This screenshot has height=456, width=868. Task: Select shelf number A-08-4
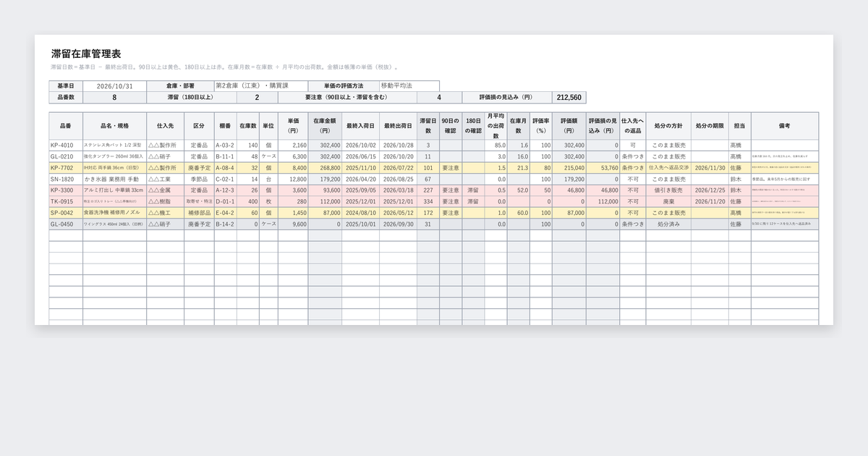click(x=225, y=167)
